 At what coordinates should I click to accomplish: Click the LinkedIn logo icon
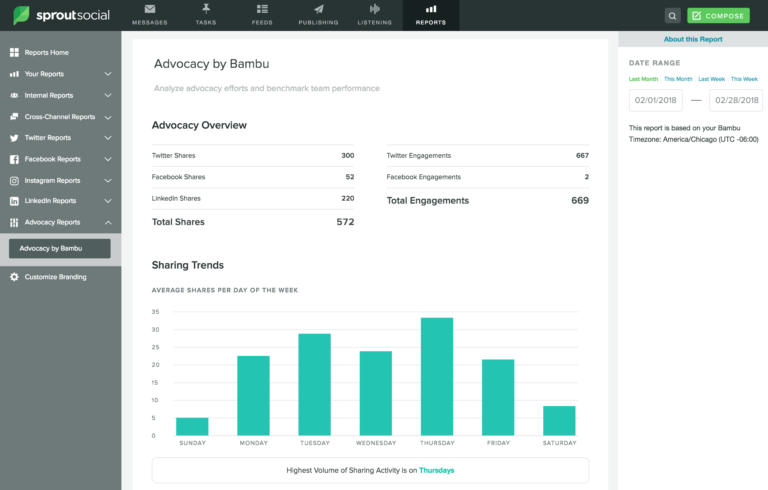click(14, 201)
